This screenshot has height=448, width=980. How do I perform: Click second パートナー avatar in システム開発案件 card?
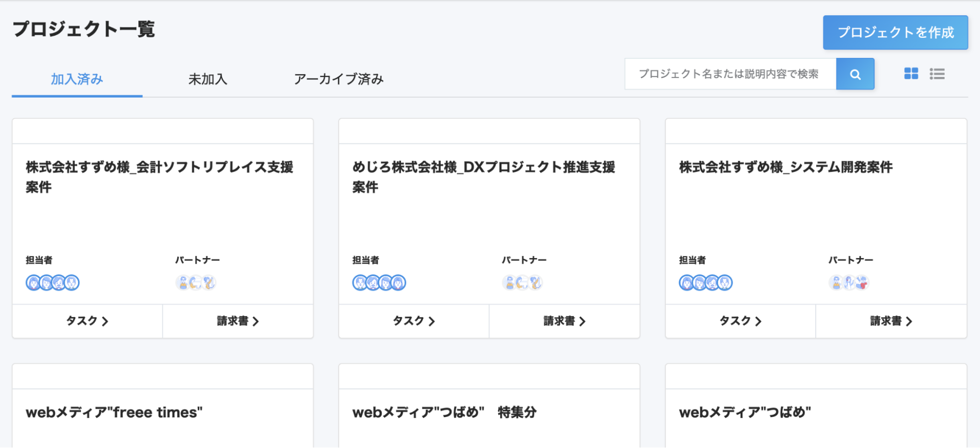[849, 283]
